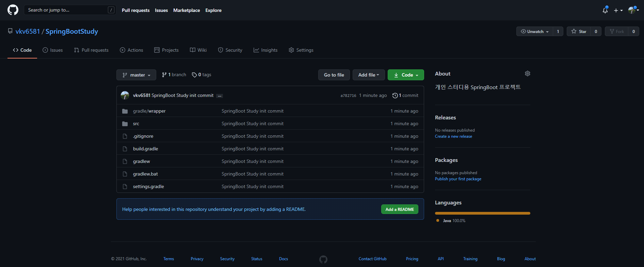The width and height of the screenshot is (644, 267).
Task: Expand commit message ellipsis
Action: click(x=220, y=96)
